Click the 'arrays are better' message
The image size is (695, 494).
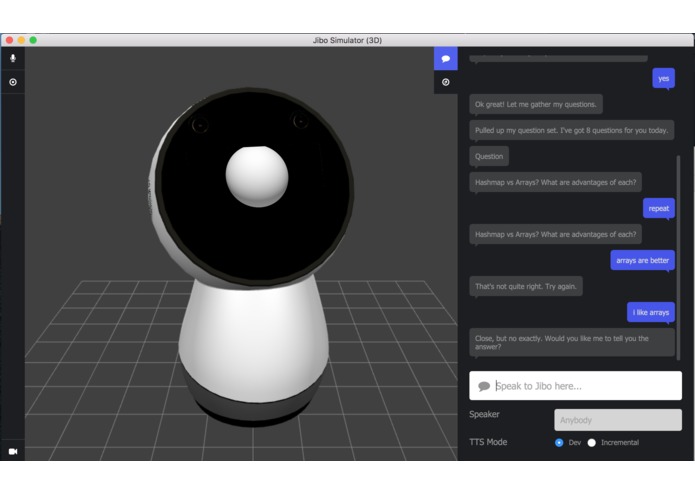642,261
